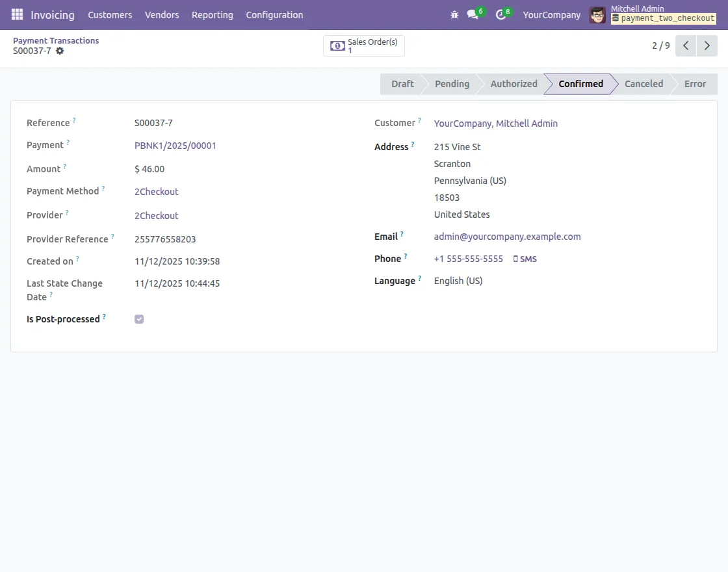The height and width of the screenshot is (572, 728).
Task: Open the payment PBNK1/2025/00001 link
Action: (175, 146)
